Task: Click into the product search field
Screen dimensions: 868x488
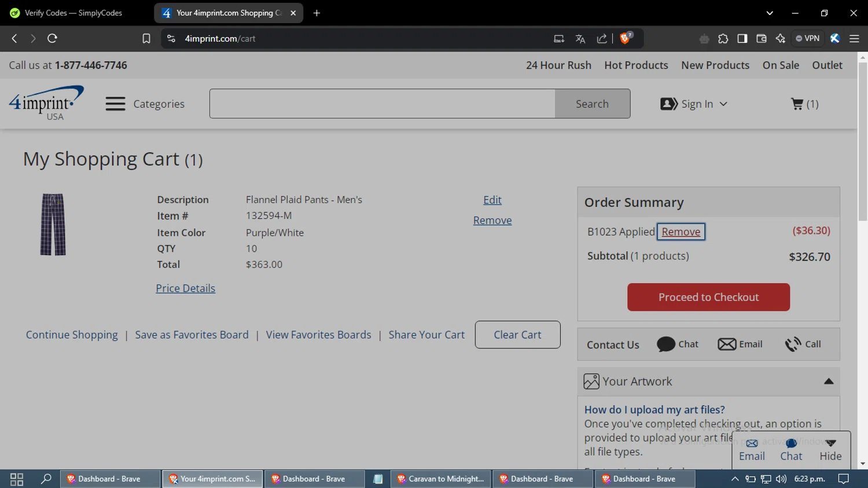Action: 382,104
